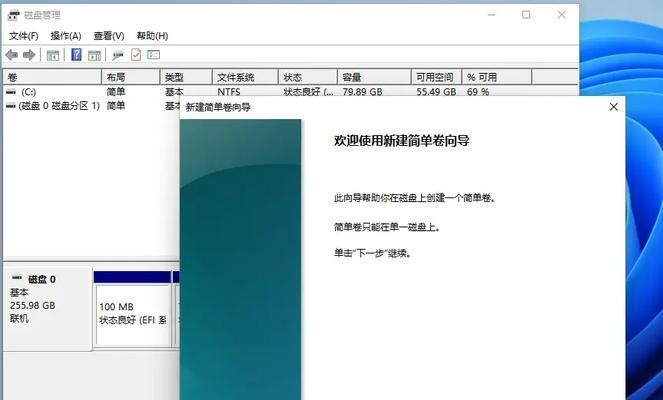This screenshot has height=400, width=663.
Task: Click the show/hide console tree toolbar icon
Action: click(53, 55)
